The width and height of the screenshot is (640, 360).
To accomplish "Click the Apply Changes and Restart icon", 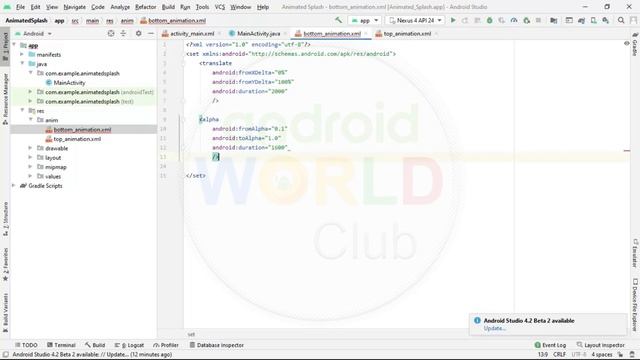I will pos(465,20).
